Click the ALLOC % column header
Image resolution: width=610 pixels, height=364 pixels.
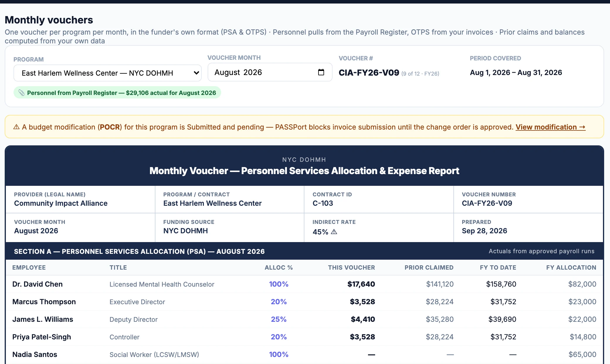279,267
